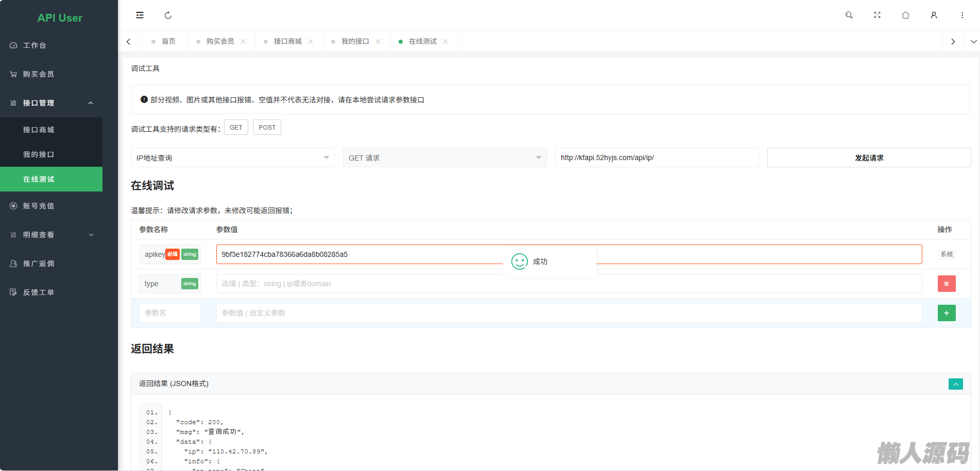
Task: Open 账号充值 in the sidebar
Action: [39, 206]
